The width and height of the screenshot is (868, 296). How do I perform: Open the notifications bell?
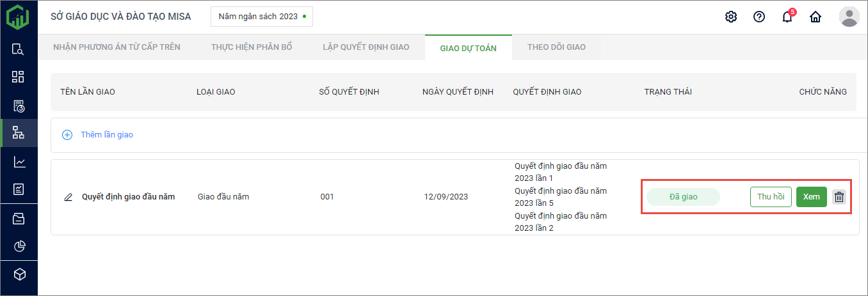point(787,17)
